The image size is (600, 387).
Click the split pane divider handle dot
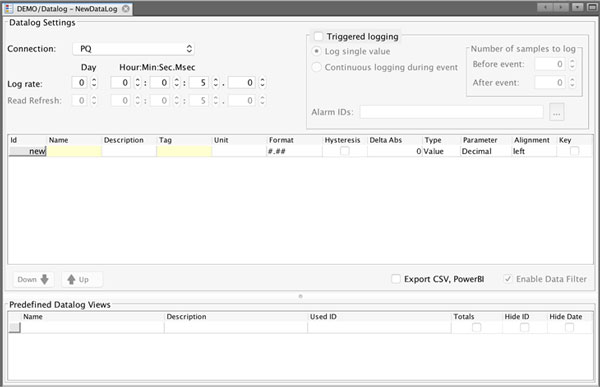click(x=300, y=296)
